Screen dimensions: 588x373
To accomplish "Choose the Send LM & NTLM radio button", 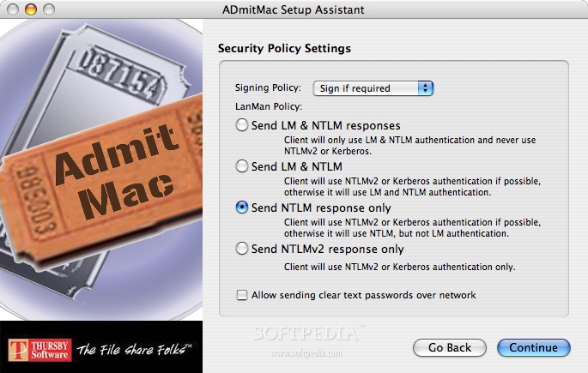I will click(242, 165).
